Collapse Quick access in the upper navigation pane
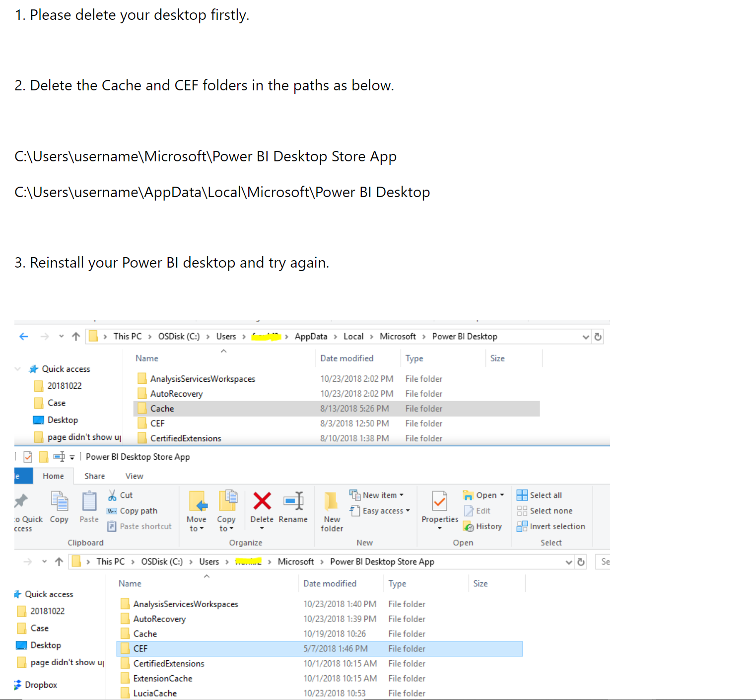Viewport: 756px width, 700px height. pos(18,369)
